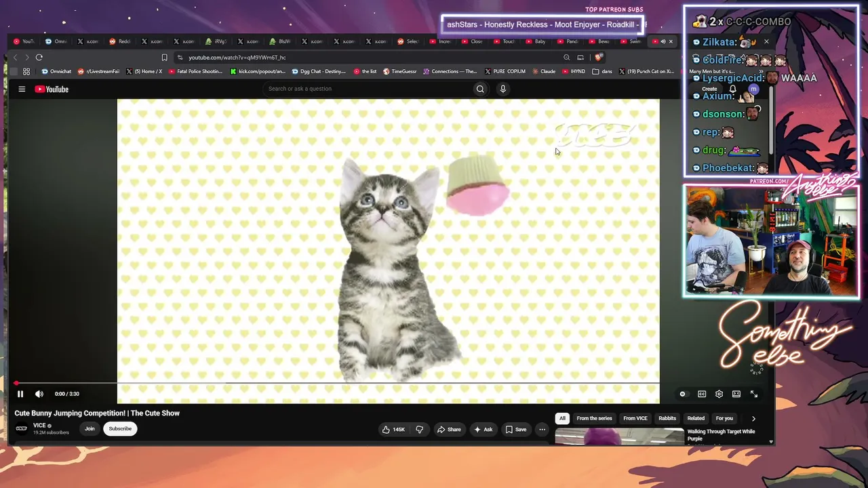
Task: Save the video to a playlist
Action: pyautogui.click(x=516, y=429)
